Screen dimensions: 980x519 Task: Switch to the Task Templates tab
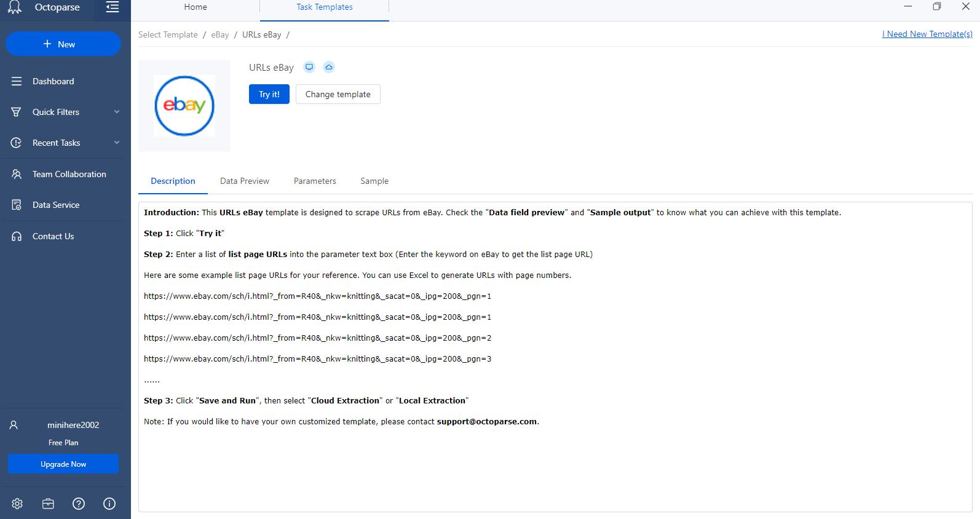[x=325, y=7]
